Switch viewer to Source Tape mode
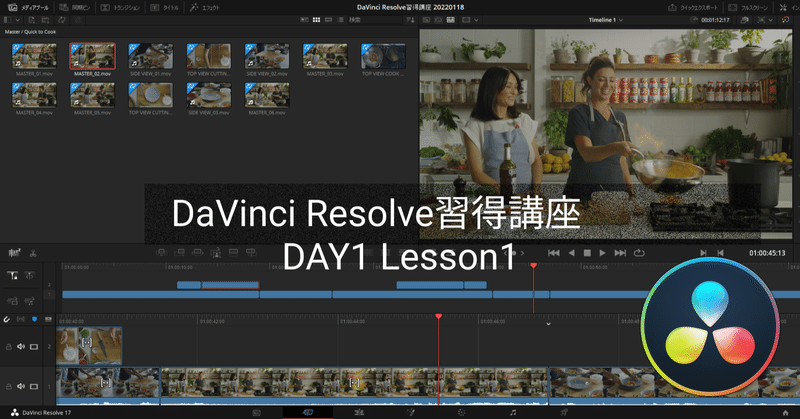This screenshot has height=419, width=800. [438, 20]
